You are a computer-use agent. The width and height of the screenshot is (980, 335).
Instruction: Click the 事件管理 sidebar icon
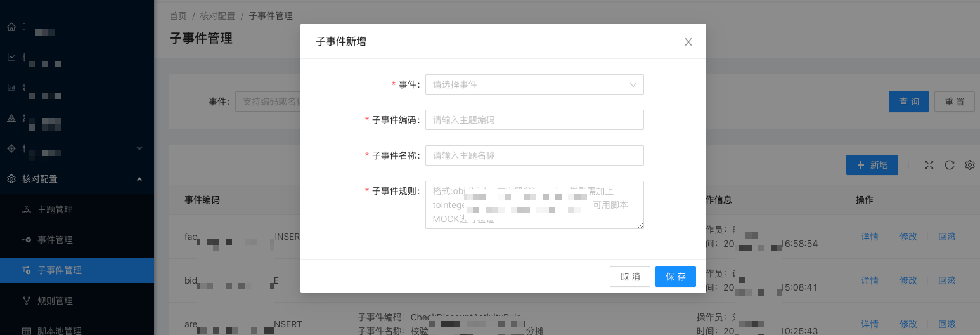click(27, 240)
